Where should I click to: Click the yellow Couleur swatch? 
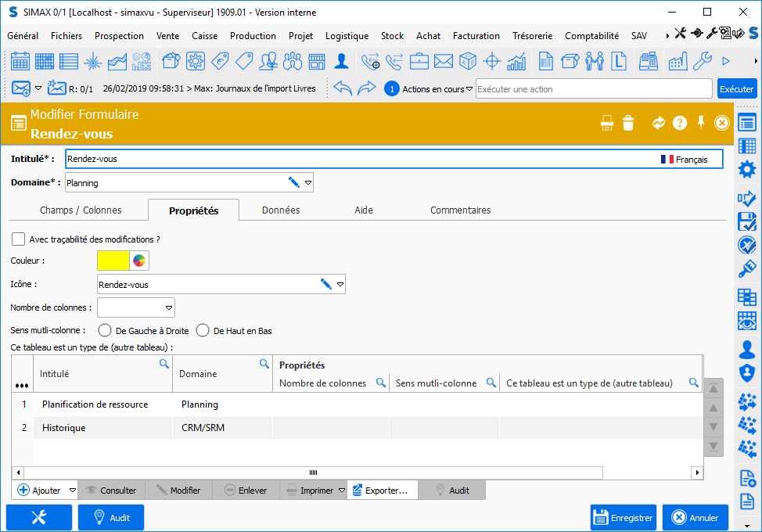pyautogui.click(x=113, y=261)
